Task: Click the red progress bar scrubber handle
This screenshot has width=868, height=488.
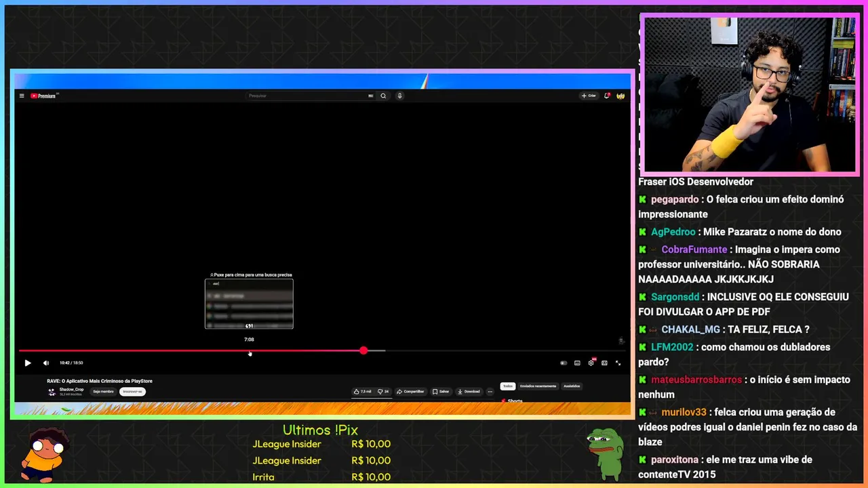Action: click(363, 350)
